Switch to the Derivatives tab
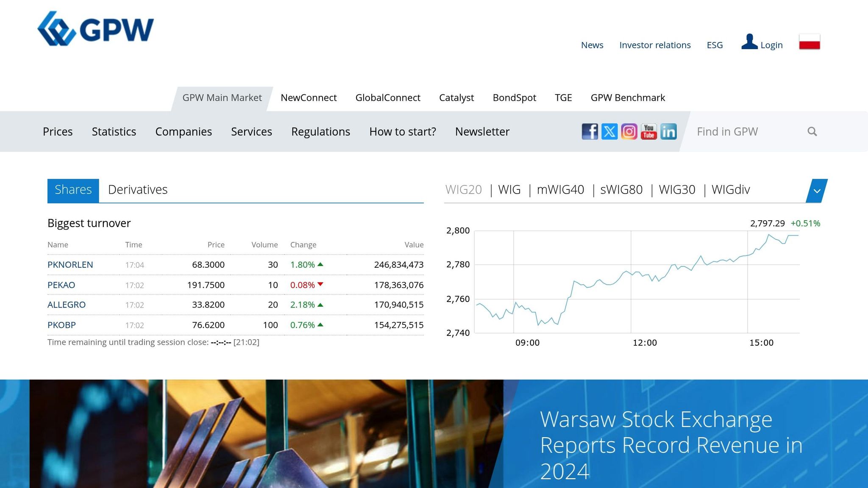Screen dimensions: 868x488 (138, 189)
